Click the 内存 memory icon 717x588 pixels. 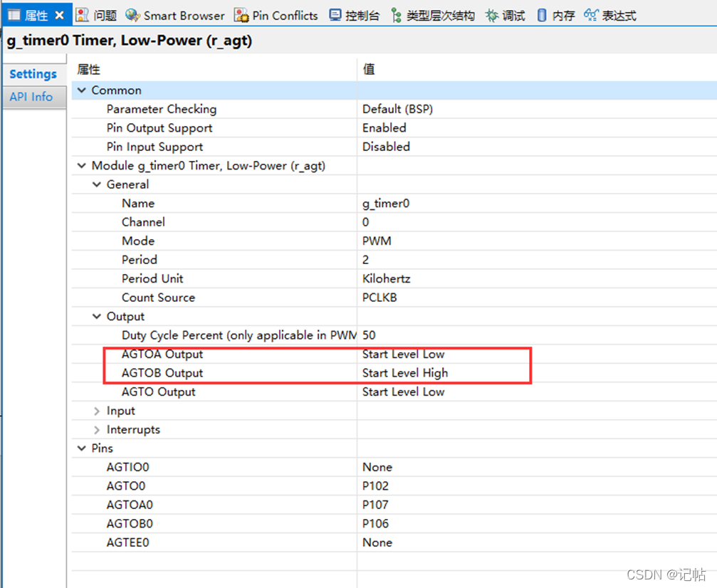541,16
